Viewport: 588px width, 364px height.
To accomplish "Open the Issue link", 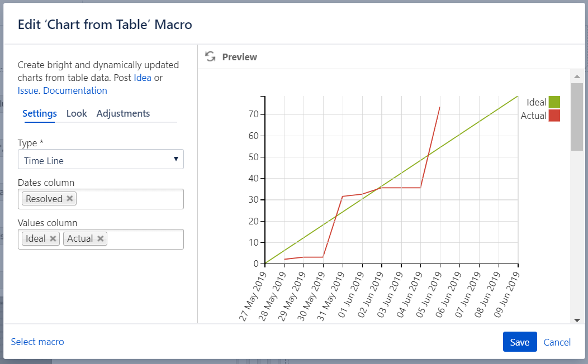I will [x=28, y=90].
